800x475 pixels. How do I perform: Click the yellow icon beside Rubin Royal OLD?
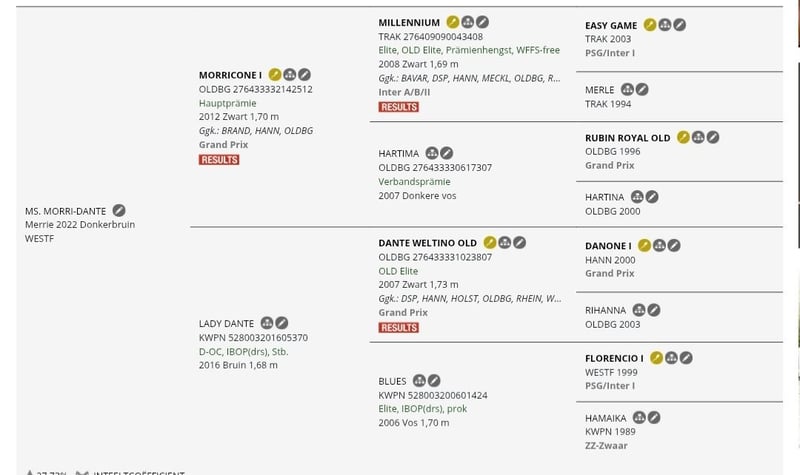pyautogui.click(x=684, y=138)
